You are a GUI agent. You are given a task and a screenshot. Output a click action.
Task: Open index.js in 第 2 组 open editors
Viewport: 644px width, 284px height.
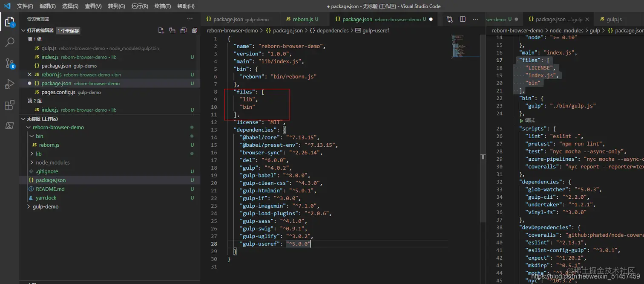pos(110,110)
